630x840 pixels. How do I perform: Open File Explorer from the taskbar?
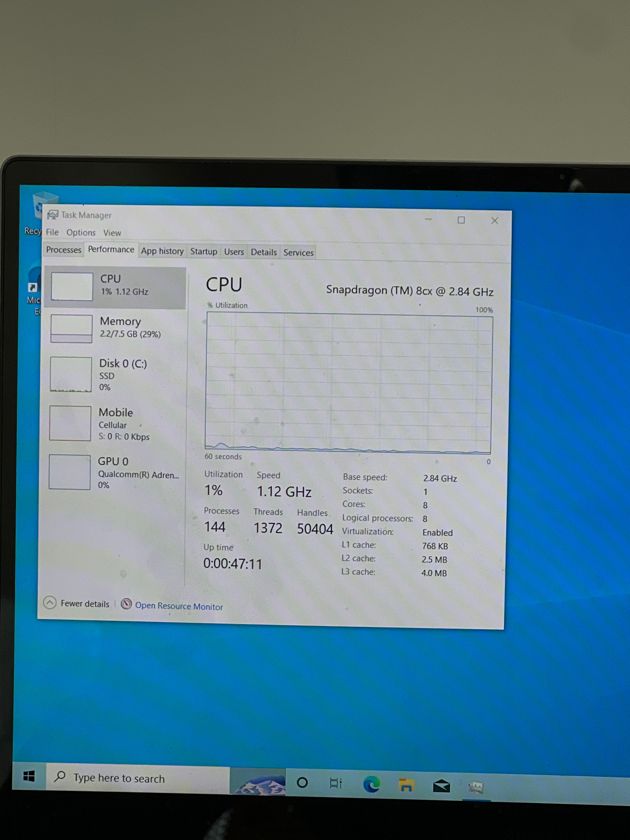click(406, 785)
